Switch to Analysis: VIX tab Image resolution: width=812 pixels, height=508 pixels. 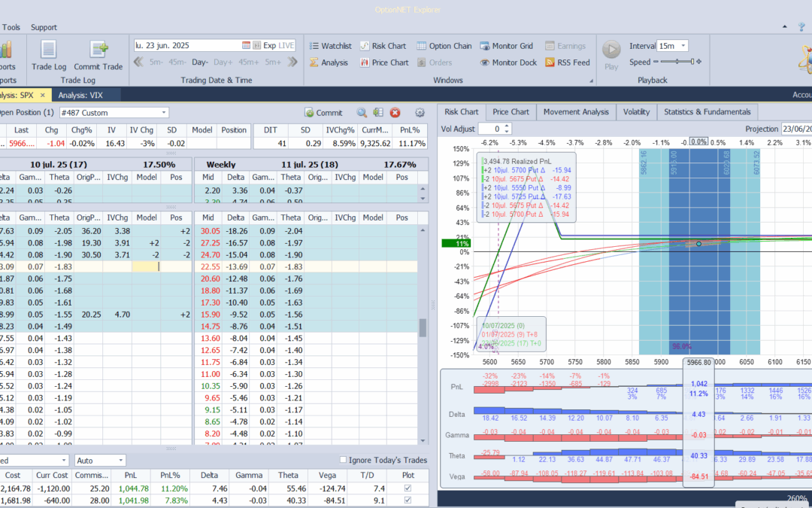click(80, 96)
